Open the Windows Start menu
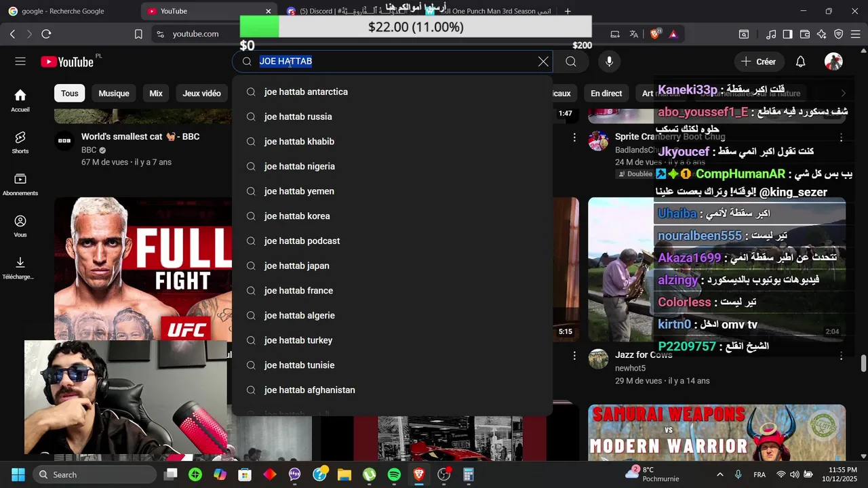The image size is (868, 488). (x=18, y=474)
